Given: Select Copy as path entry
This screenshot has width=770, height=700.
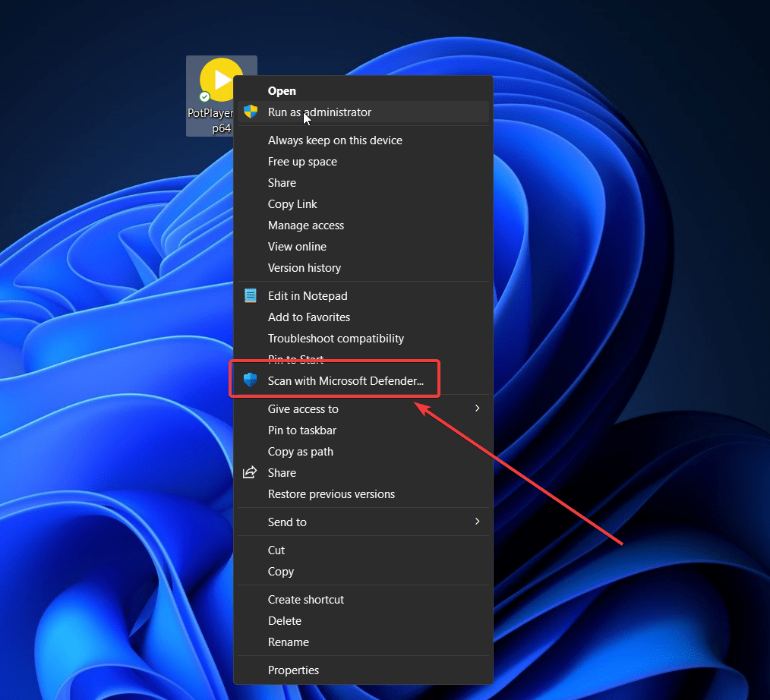Looking at the screenshot, I should (300, 451).
